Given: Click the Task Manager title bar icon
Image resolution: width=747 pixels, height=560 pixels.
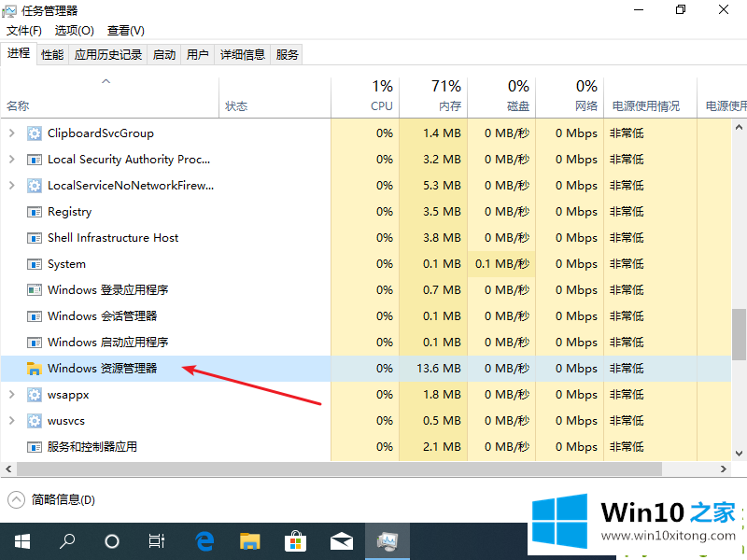Looking at the screenshot, I should tap(9, 10).
